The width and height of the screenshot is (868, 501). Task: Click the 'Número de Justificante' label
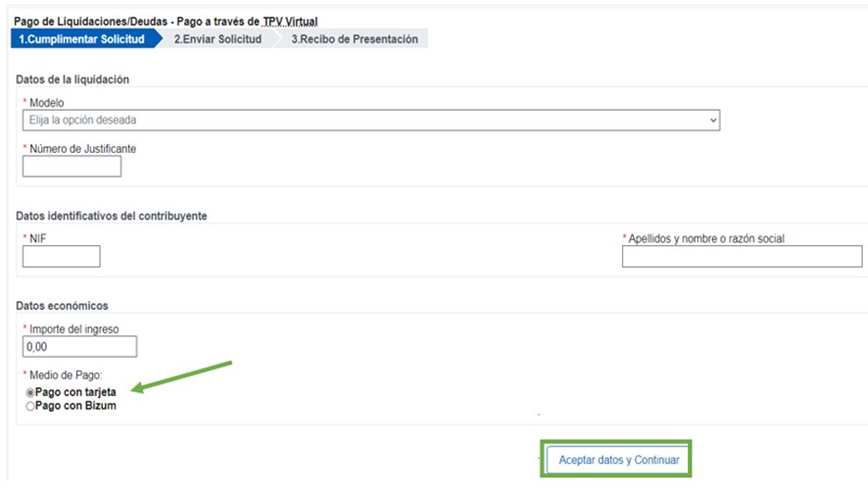click(82, 149)
